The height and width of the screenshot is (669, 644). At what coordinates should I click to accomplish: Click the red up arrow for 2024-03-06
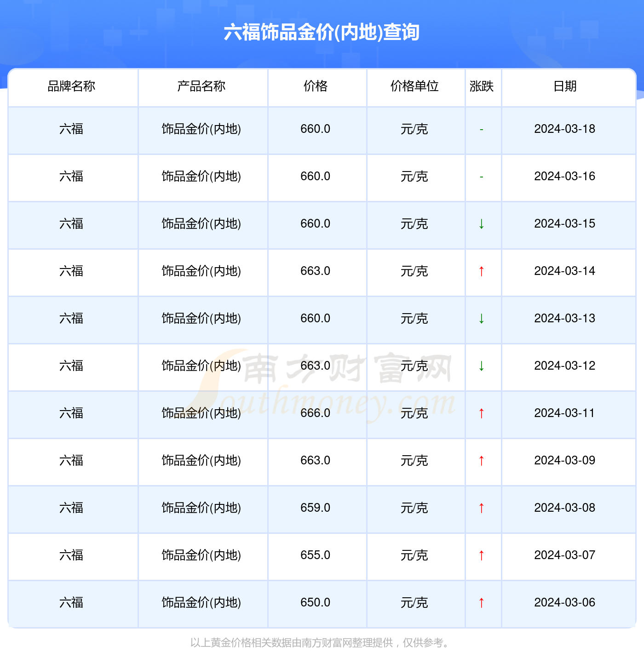click(482, 603)
